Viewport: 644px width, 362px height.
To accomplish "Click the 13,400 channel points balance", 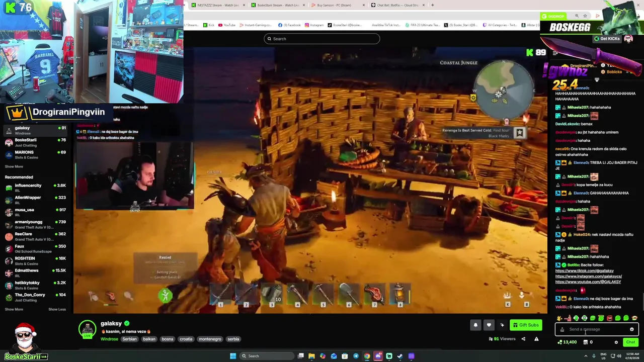I will tap(567, 342).
